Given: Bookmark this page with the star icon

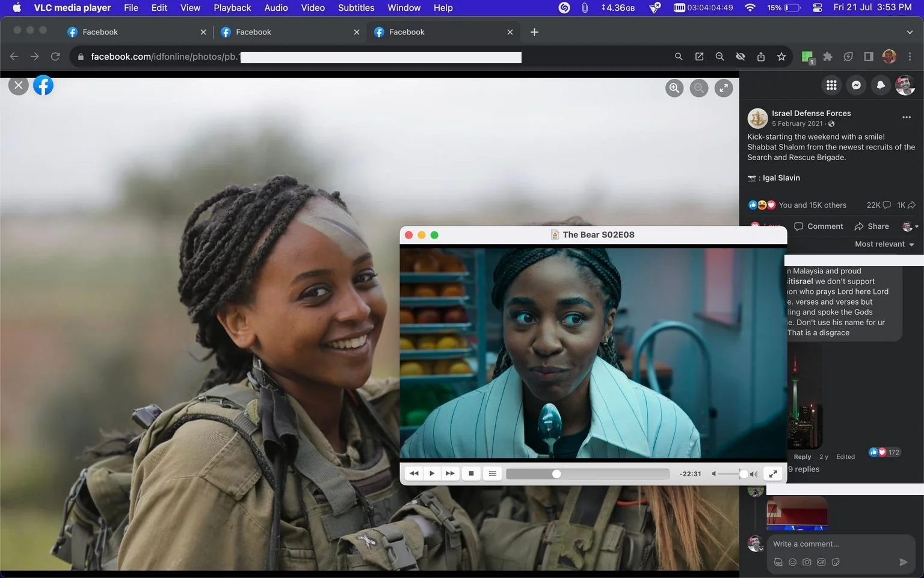Looking at the screenshot, I should tap(781, 57).
